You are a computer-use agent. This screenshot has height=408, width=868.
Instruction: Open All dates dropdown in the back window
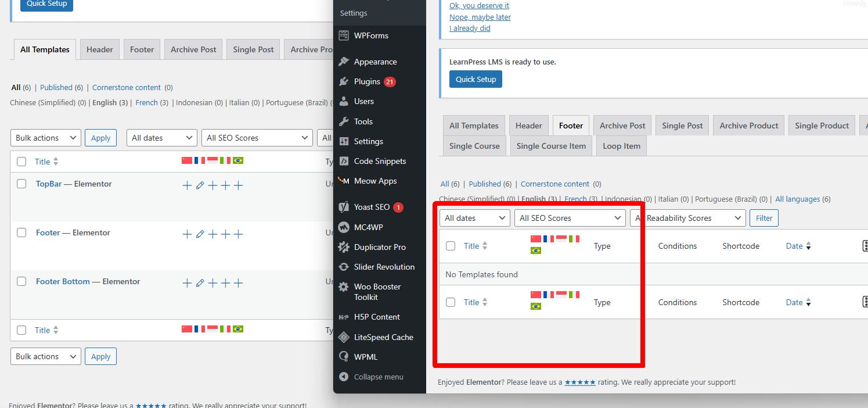162,138
